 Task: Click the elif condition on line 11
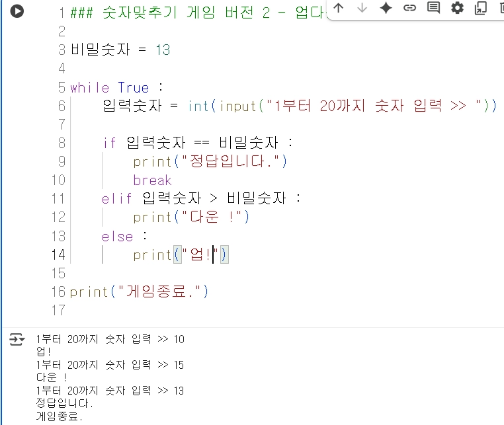click(201, 198)
